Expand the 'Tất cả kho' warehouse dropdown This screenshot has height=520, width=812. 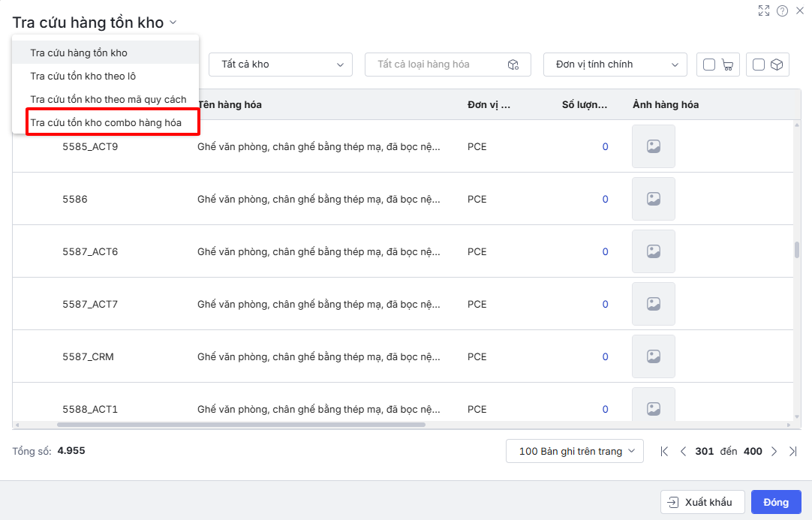280,65
